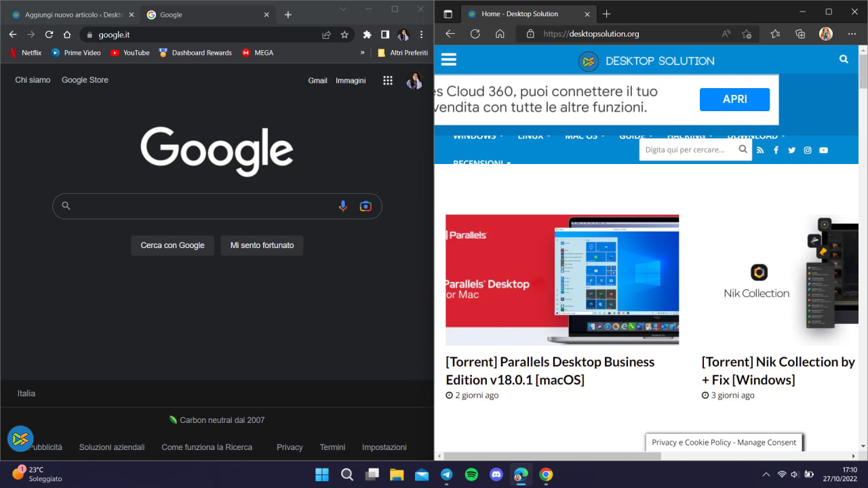This screenshot has width=868, height=488.
Task: Show hidden system tray icons
Action: [766, 474]
